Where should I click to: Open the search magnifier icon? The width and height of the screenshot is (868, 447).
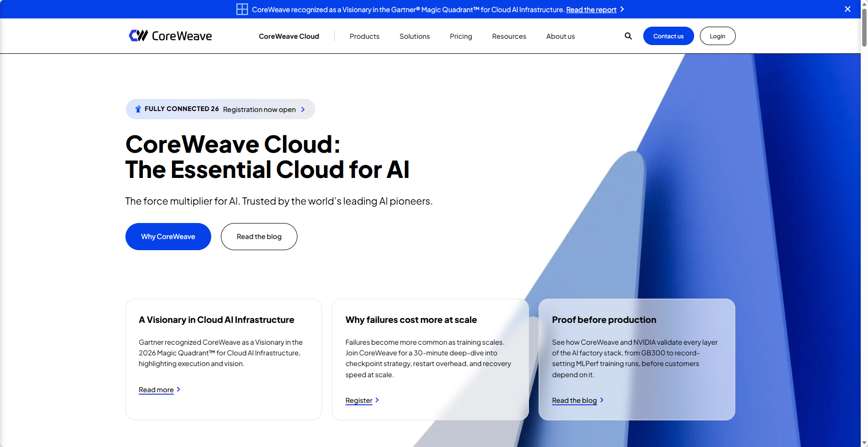(628, 36)
